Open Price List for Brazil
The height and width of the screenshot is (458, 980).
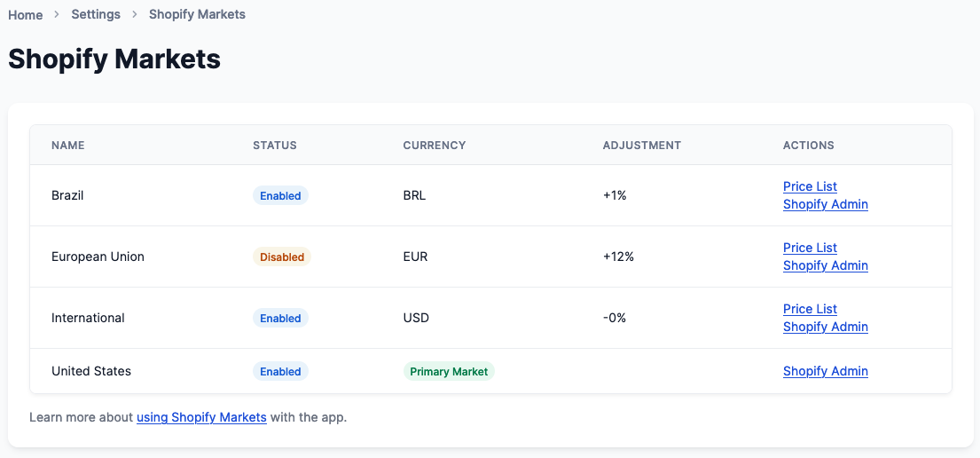pyautogui.click(x=810, y=186)
